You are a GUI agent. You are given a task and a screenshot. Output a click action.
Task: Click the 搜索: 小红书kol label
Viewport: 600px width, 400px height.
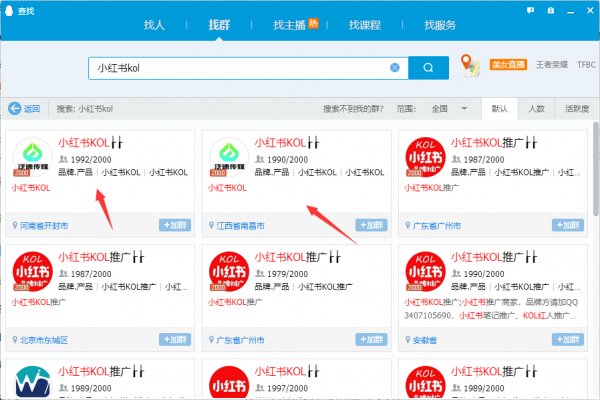point(85,109)
